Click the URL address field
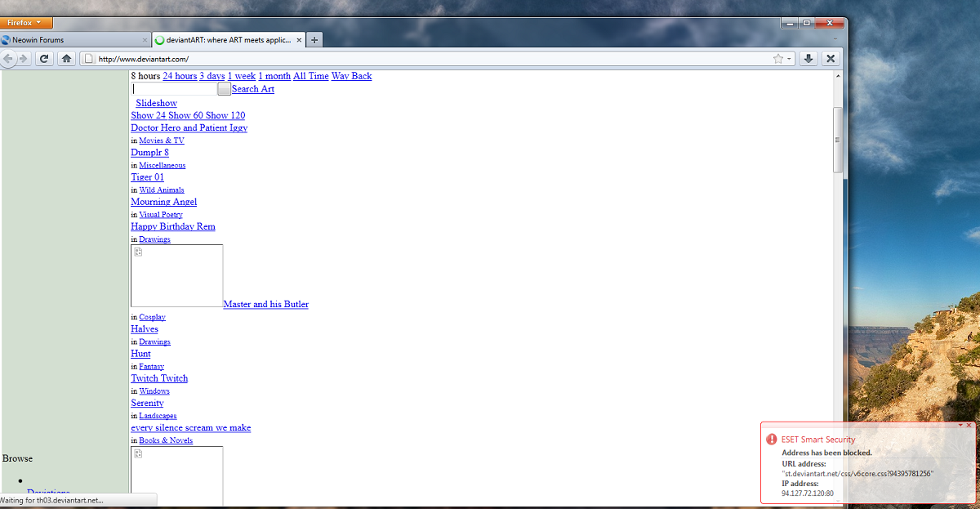980x509 pixels. click(x=433, y=59)
